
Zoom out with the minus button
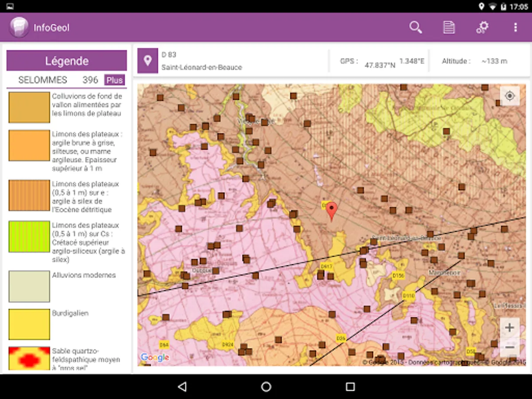(x=510, y=347)
